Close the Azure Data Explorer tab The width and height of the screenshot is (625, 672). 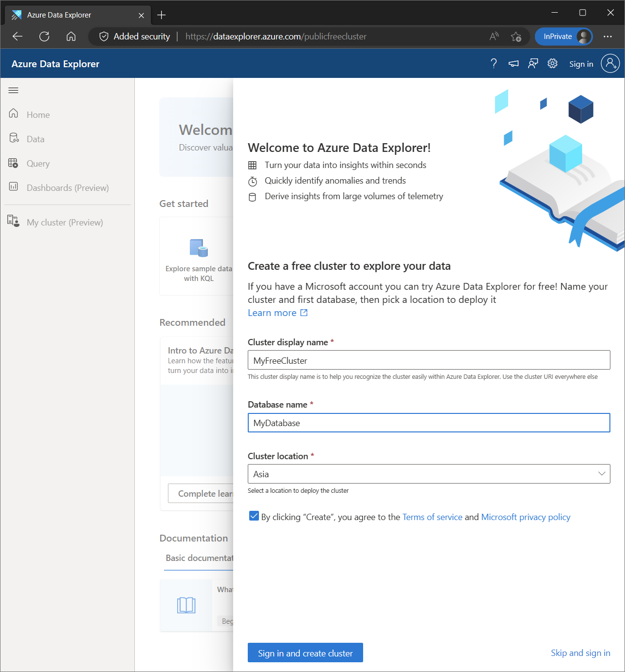pyautogui.click(x=141, y=16)
